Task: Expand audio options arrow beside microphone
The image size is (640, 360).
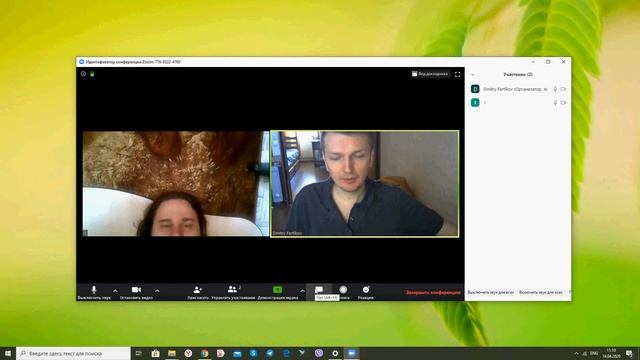Action: click(x=115, y=291)
